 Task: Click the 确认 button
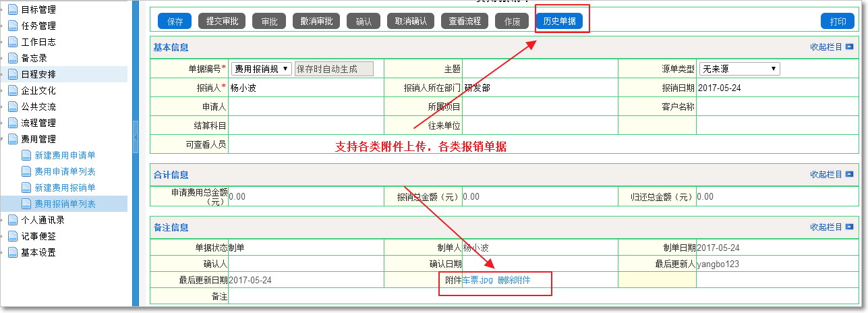[x=364, y=21]
